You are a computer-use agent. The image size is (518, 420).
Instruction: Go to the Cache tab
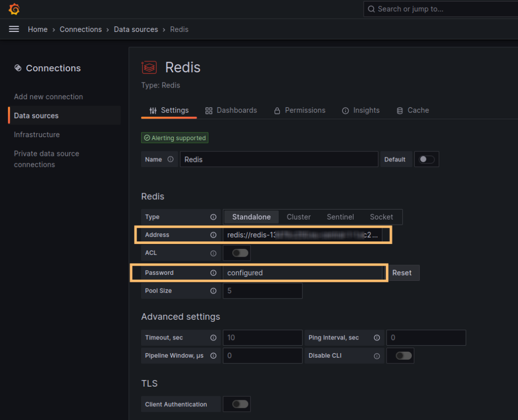click(x=413, y=110)
